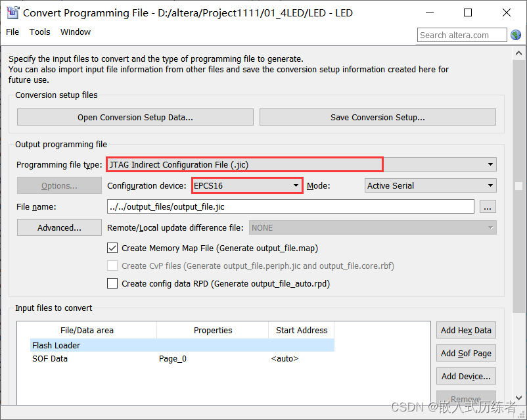Click the File name input field
Screen dimensions: 527x420
pyautogui.click(x=290, y=206)
